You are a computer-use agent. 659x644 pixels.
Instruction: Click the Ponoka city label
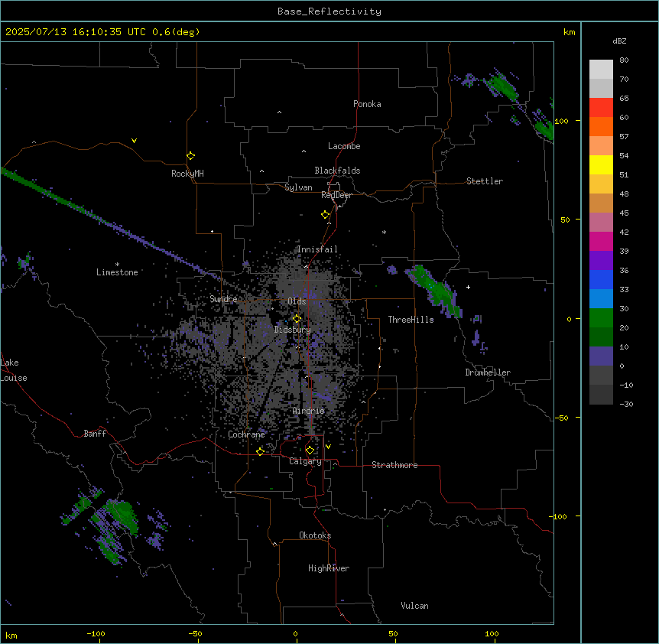point(367,104)
